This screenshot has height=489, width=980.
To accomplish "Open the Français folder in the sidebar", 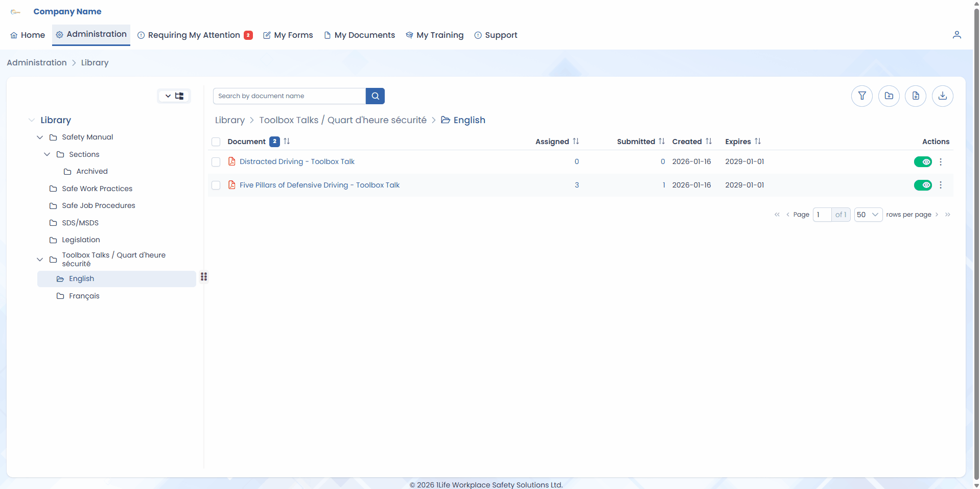I will click(x=84, y=296).
